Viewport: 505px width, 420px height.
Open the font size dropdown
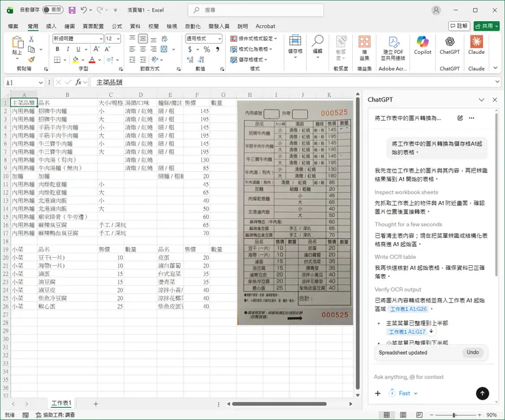(118, 39)
